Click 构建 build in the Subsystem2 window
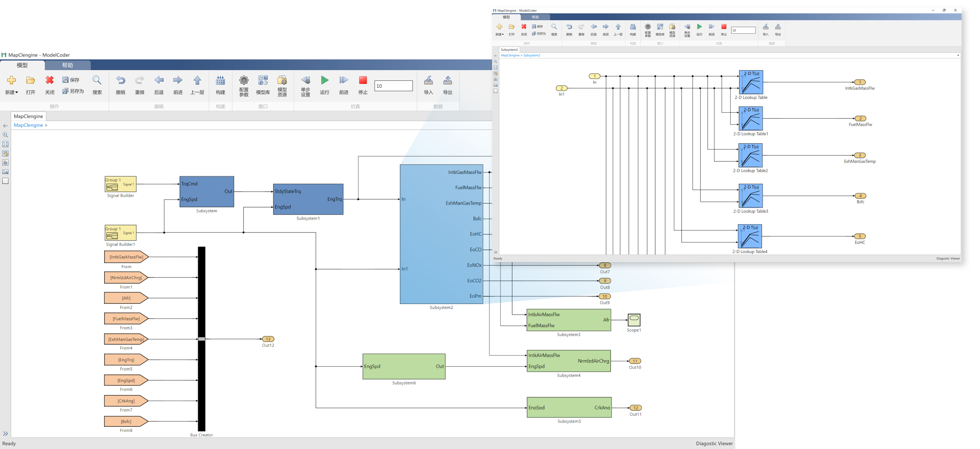The width and height of the screenshot is (980, 449). click(633, 29)
